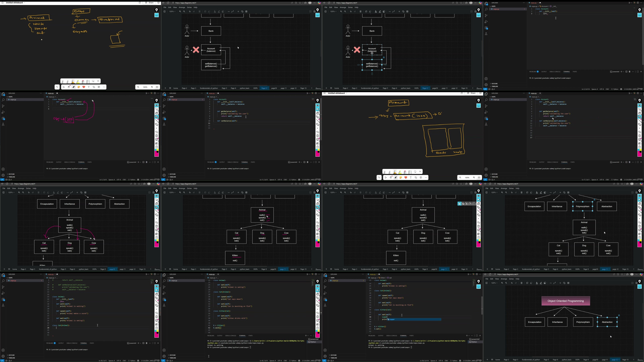
Task: Toggle eye icon beside pink OBJ sketch editor
Action: coord(157,105)
